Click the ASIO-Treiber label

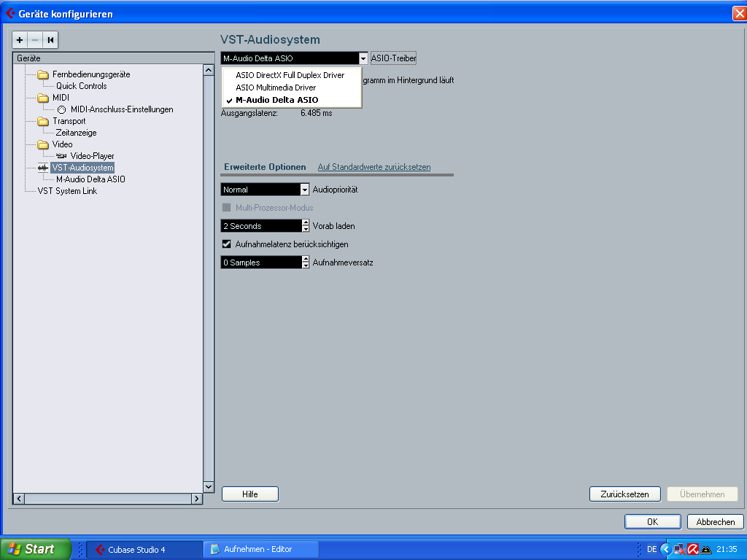pyautogui.click(x=393, y=58)
